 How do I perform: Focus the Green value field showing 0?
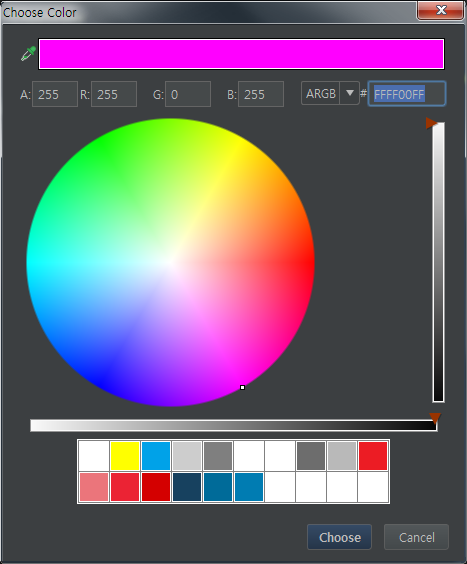188,94
